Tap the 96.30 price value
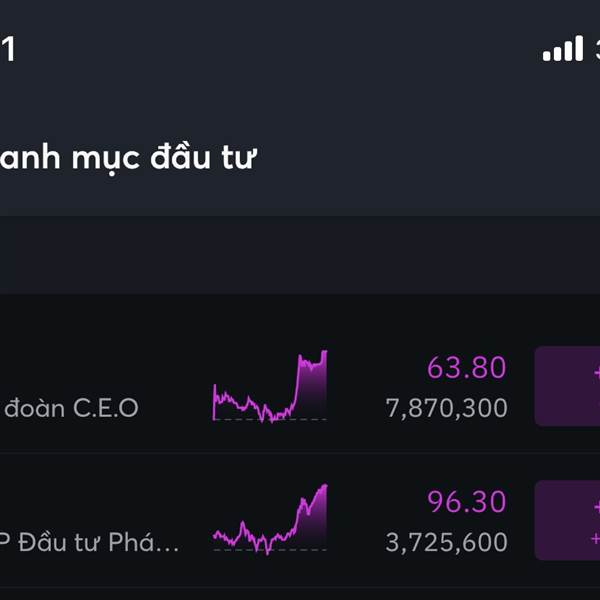Screen dimensions: 600x600 coord(466,502)
